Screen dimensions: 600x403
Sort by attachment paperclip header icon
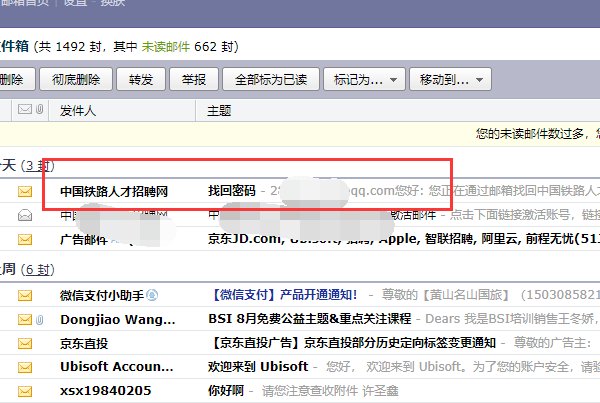39,109
